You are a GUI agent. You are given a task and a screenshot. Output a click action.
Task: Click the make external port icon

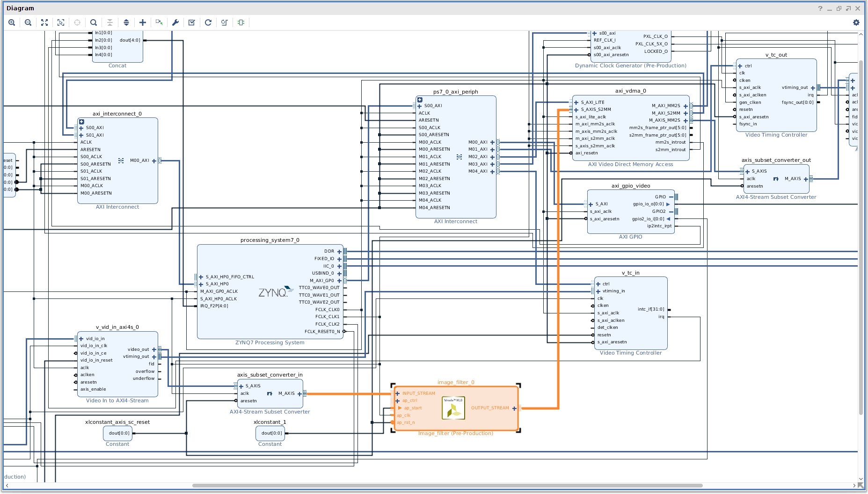[159, 22]
